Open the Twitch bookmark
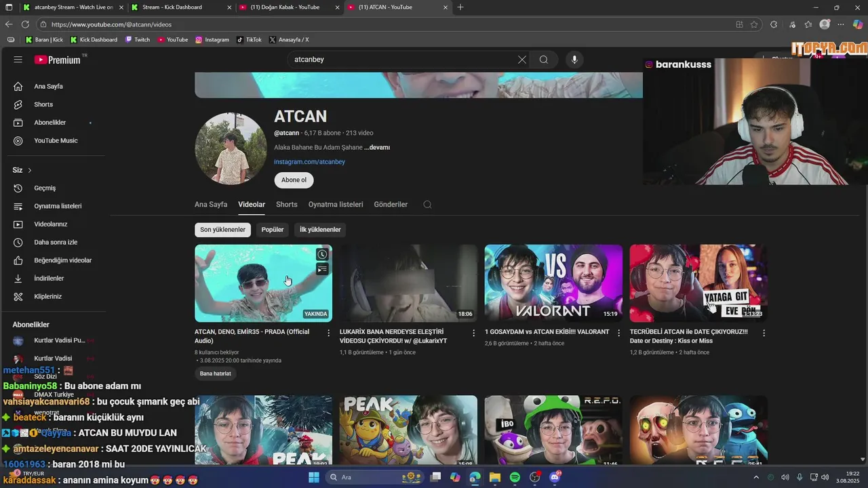The height and width of the screenshot is (488, 868). click(x=138, y=40)
